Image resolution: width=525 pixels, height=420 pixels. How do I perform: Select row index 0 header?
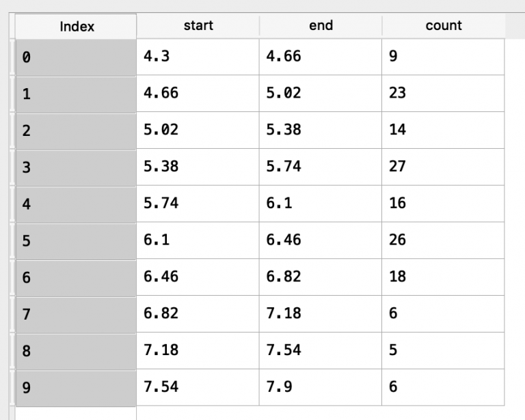(x=75, y=57)
